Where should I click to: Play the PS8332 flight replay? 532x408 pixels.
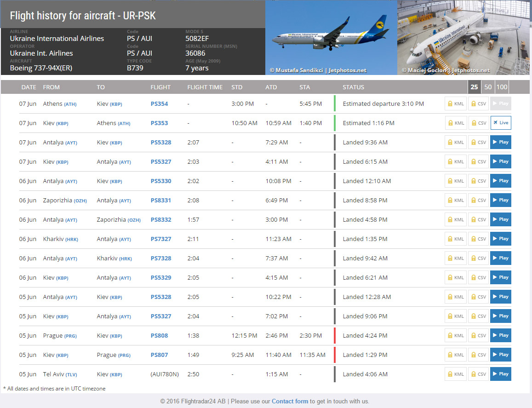point(500,219)
